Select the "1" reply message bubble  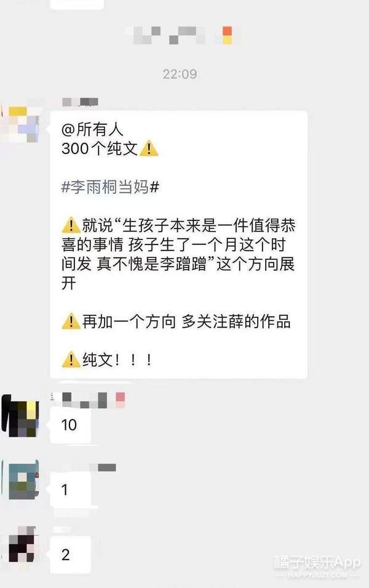(x=71, y=489)
